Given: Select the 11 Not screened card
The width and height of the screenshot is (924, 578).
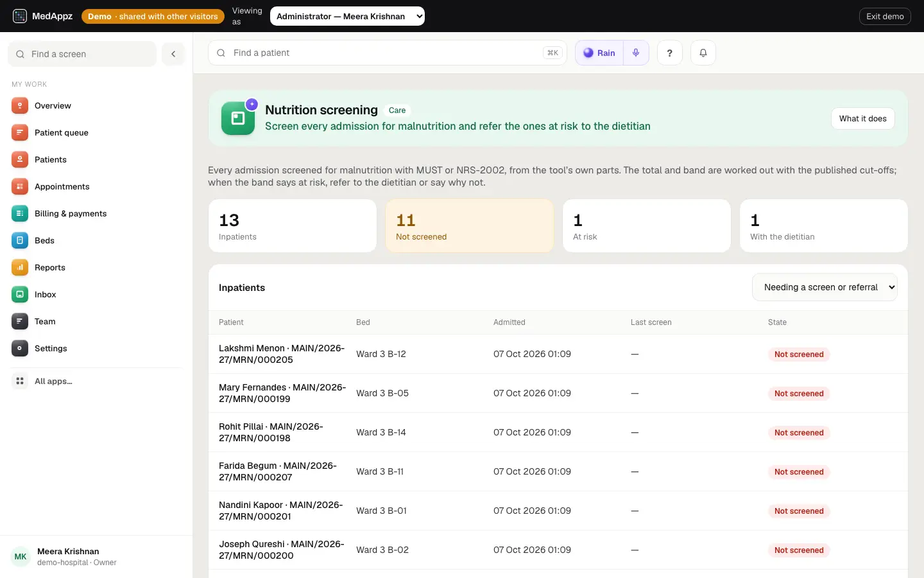Looking at the screenshot, I should 470,226.
